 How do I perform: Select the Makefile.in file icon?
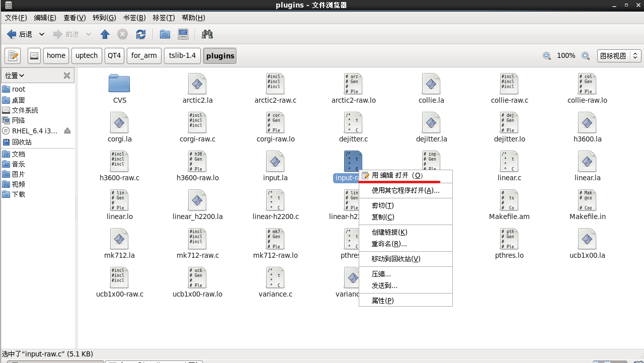(587, 199)
